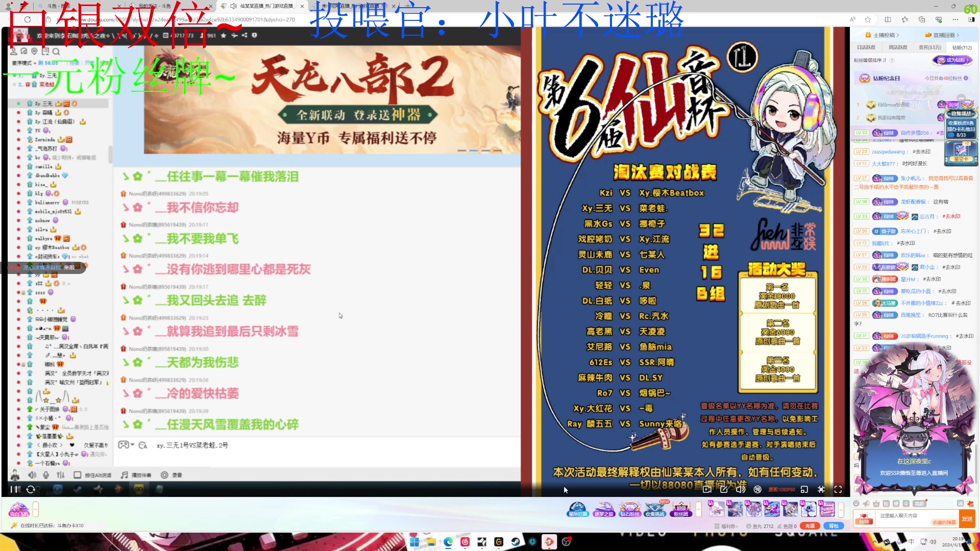Image resolution: width=980 pixels, height=551 pixels.
Task: Reload the live stream with refresh icon
Action: pos(31,489)
